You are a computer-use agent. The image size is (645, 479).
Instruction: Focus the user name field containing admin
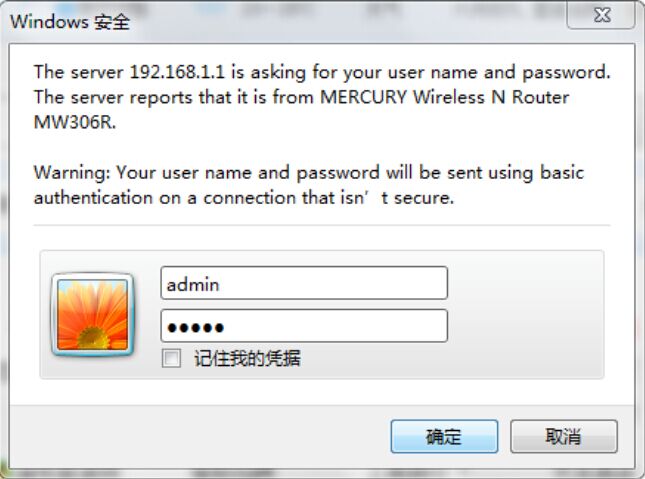[x=304, y=283]
